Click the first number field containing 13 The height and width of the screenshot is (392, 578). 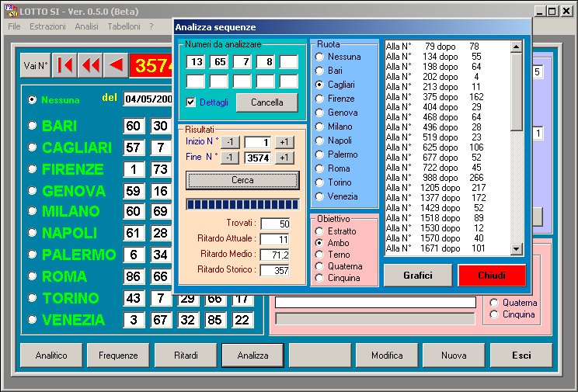pos(196,62)
